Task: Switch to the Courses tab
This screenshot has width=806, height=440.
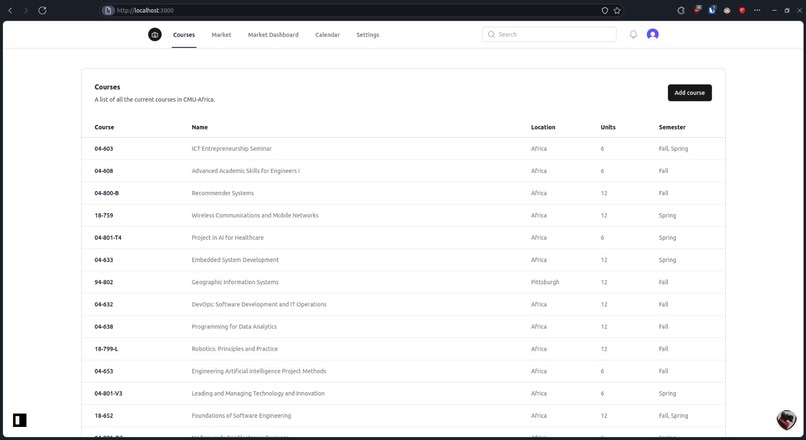Action: (184, 35)
